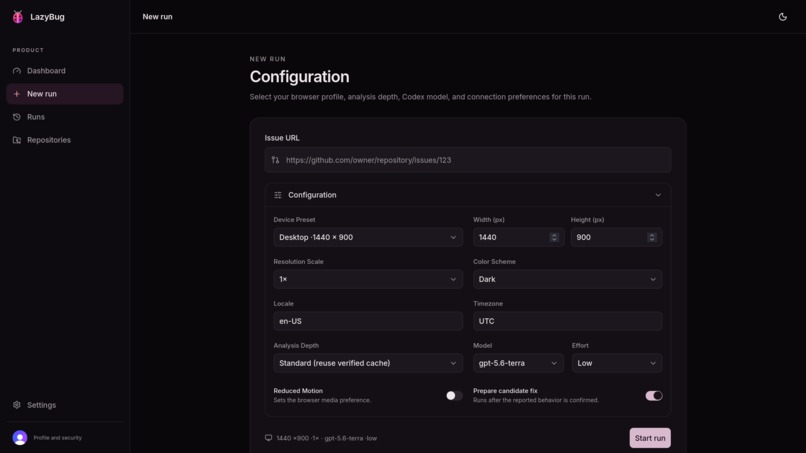The height and width of the screenshot is (453, 806).
Task: Click the Height stepper arrows
Action: tap(652, 237)
